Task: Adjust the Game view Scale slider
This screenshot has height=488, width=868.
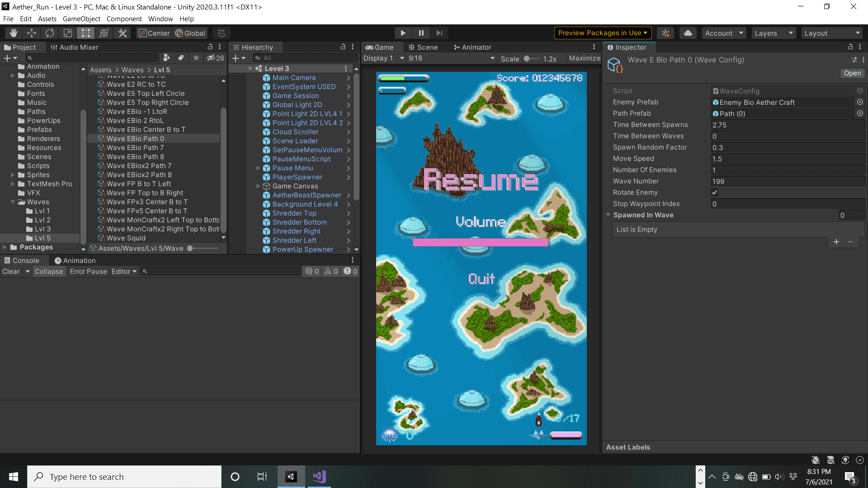Action: click(527, 58)
